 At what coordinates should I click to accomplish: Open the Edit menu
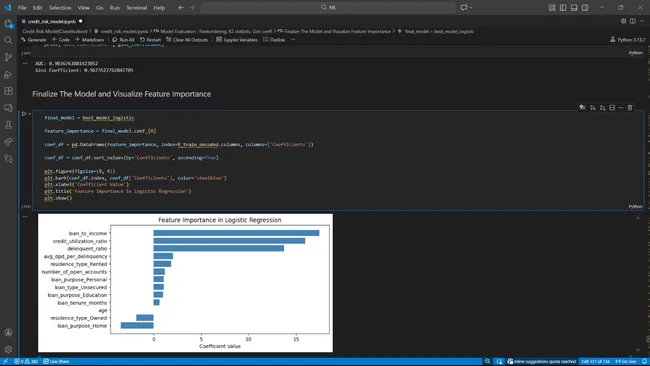pos(37,7)
